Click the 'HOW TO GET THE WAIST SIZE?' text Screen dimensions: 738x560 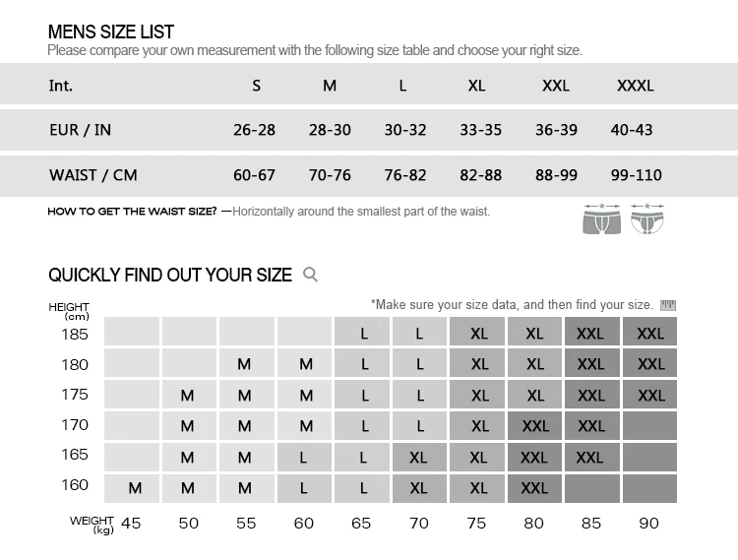pos(132,212)
